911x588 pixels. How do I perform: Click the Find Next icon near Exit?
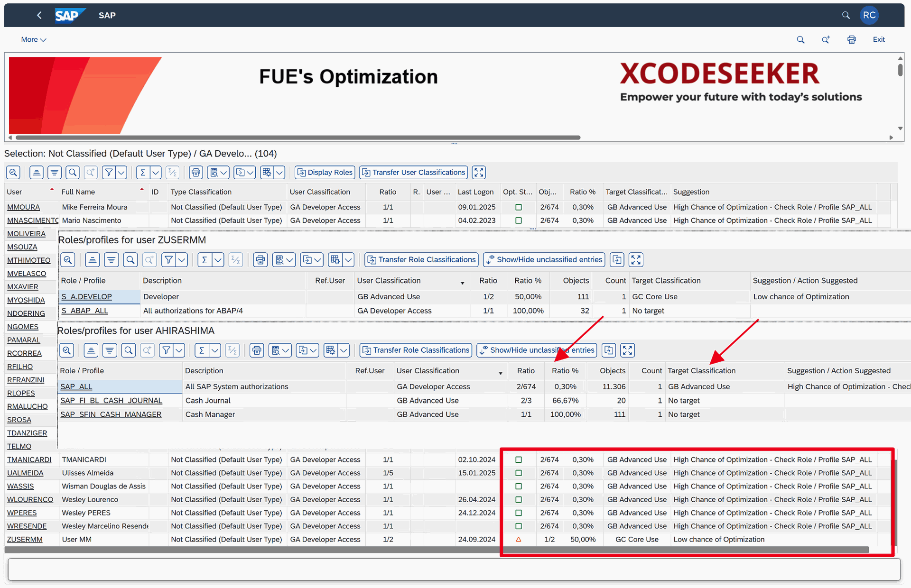pyautogui.click(x=826, y=40)
